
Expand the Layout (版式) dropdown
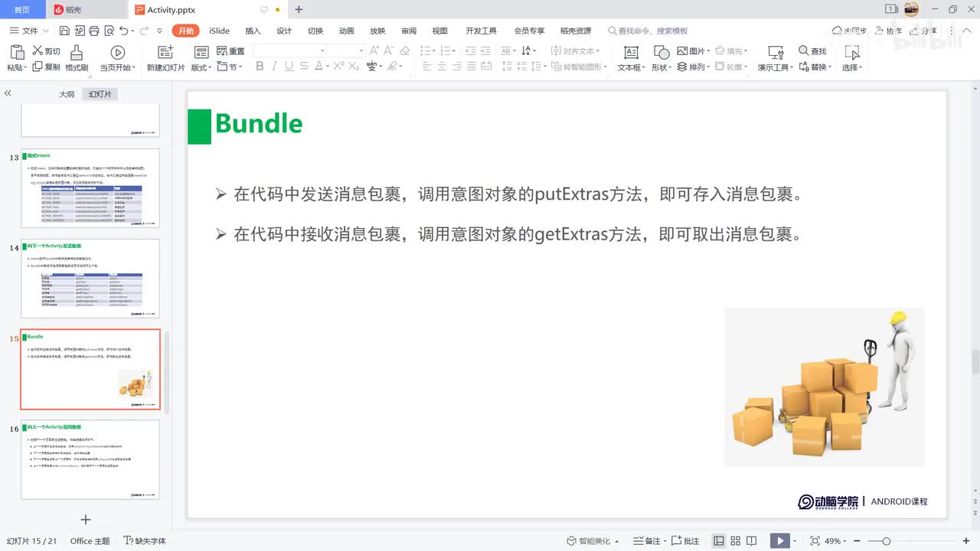[211, 67]
